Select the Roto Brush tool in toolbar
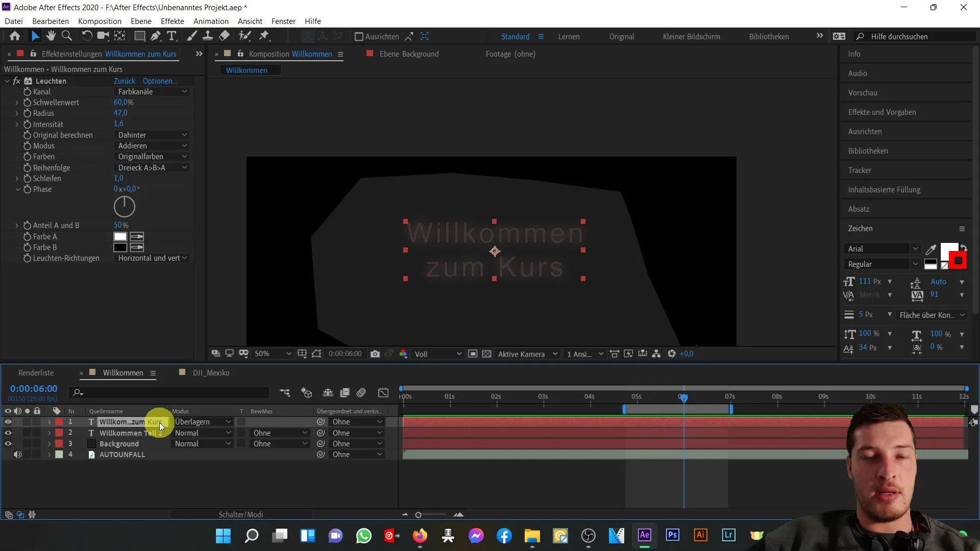This screenshot has height=551, width=980. point(243,36)
